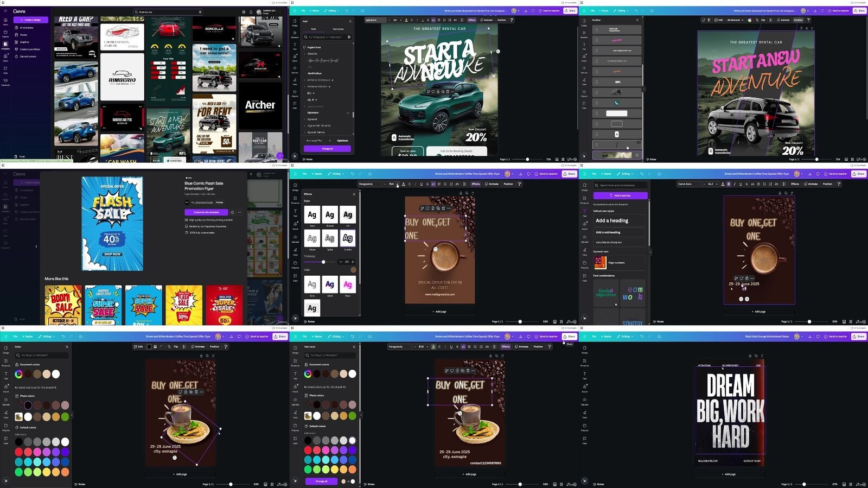
Task: Star the Blue Comic Flash Sale template
Action: point(232,212)
